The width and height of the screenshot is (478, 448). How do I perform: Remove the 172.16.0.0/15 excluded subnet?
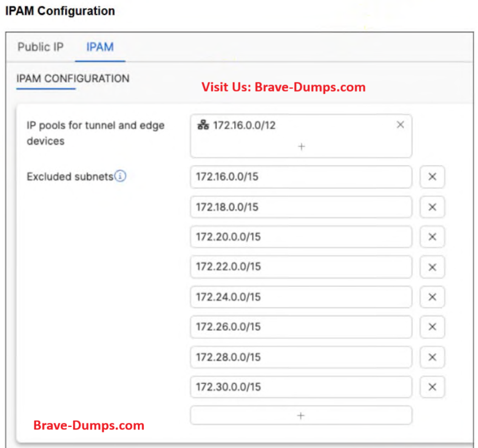(432, 177)
